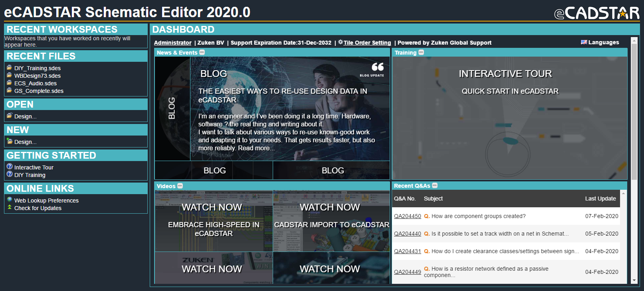The height and width of the screenshot is (291, 644).
Task: Click the Tile Order Setting gear icon
Action: point(340,42)
